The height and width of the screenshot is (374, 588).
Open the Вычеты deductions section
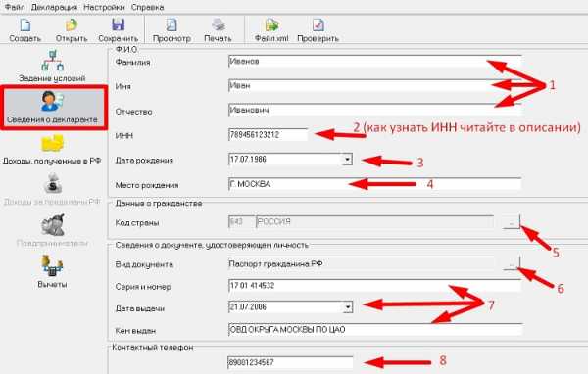coord(52,271)
